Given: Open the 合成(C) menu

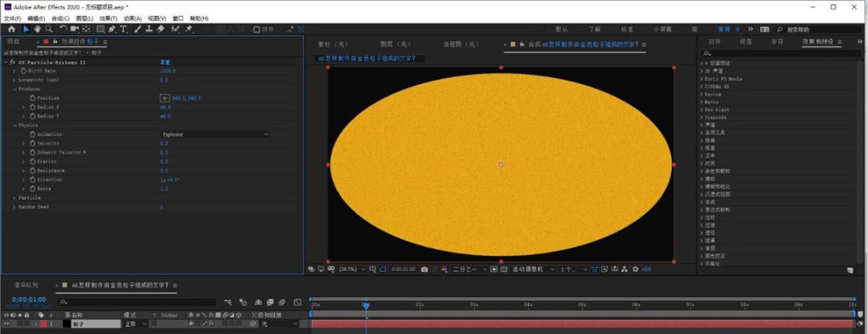Looking at the screenshot, I should pyautogui.click(x=59, y=18).
